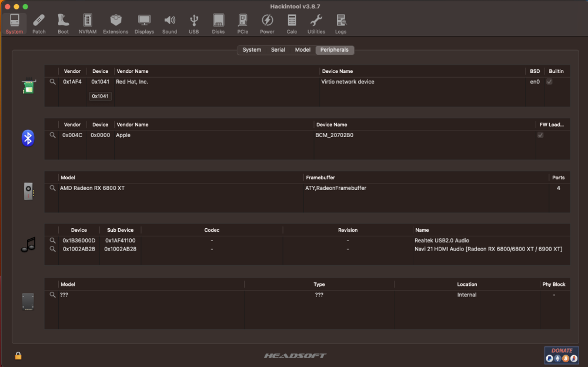Select the ATY,RadeonFramebuffer cell
The height and width of the screenshot is (367, 588).
point(336,188)
